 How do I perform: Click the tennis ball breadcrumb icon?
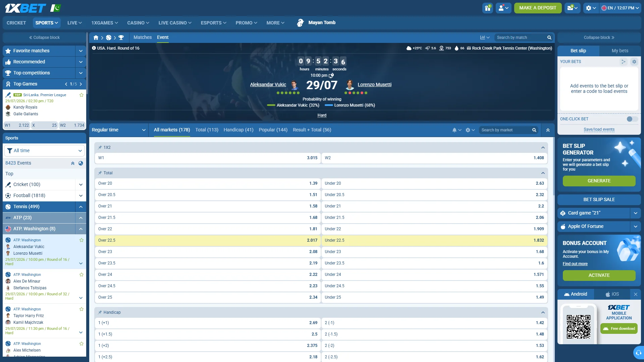[109, 38]
